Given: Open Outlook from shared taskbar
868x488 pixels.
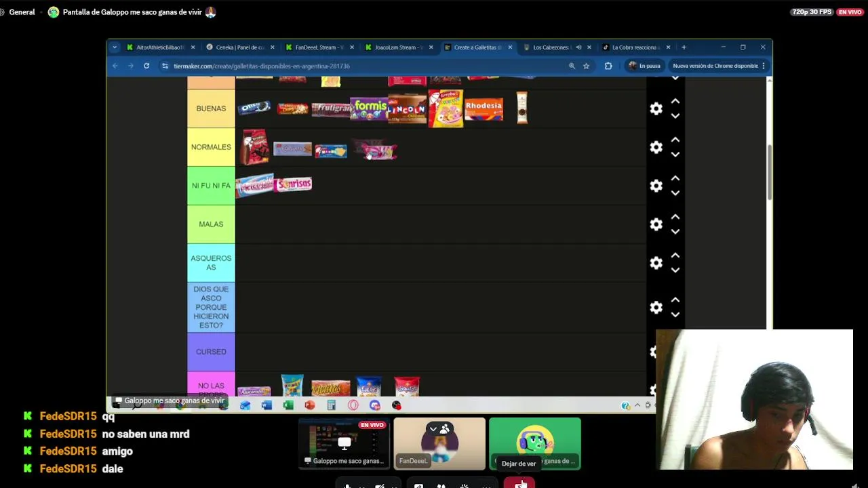Looking at the screenshot, I should (245, 405).
